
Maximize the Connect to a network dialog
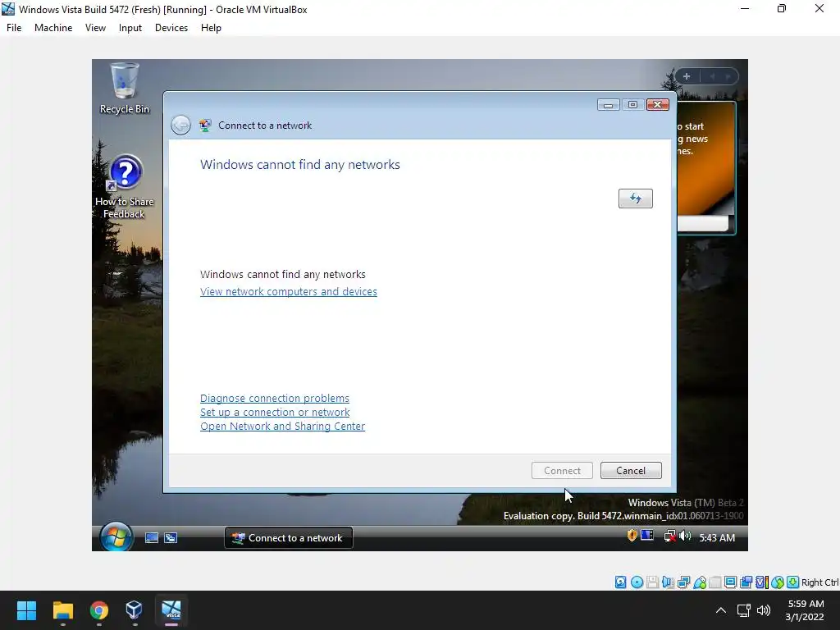(x=632, y=104)
